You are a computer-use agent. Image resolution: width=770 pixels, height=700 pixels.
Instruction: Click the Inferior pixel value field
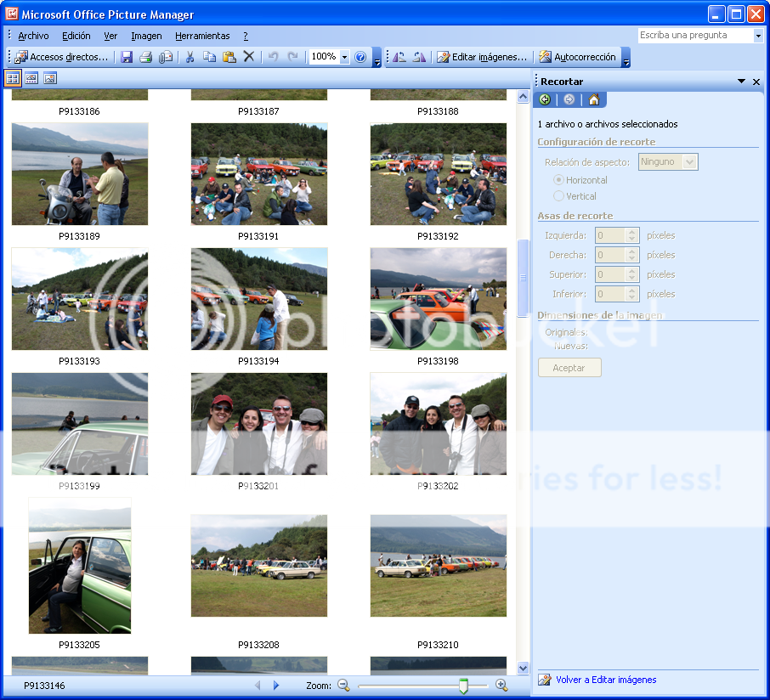click(610, 294)
